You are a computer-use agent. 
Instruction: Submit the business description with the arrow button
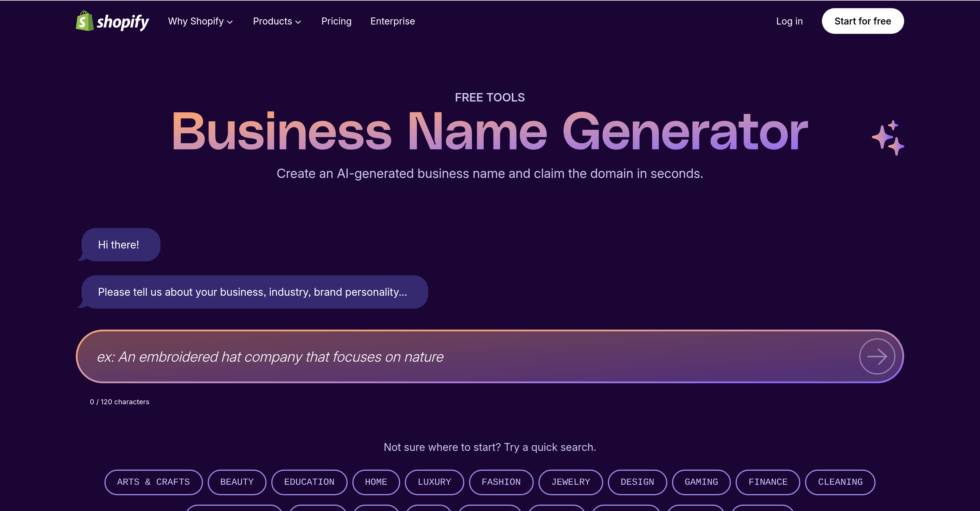(x=877, y=356)
